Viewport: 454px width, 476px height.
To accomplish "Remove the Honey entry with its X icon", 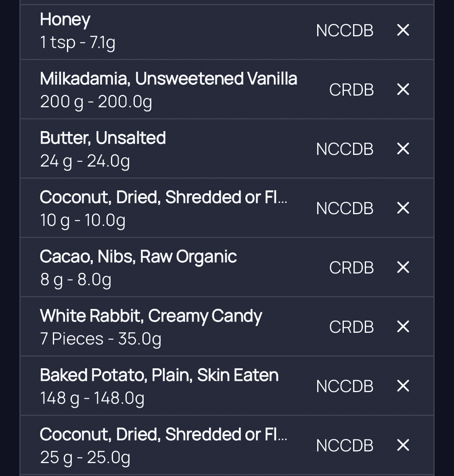I will [403, 30].
